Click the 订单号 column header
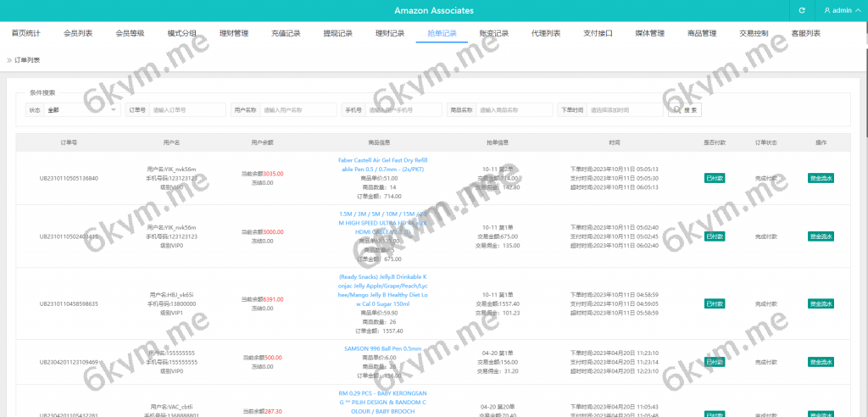This screenshot has height=417, width=868. point(69,142)
